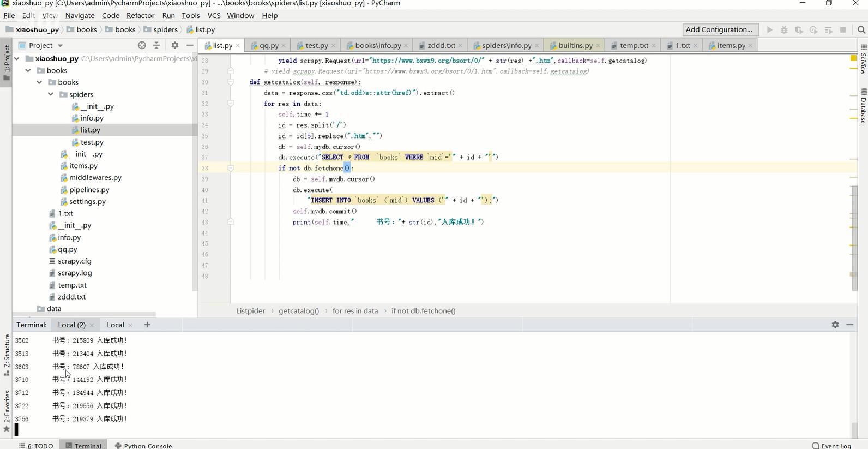Click the Project tree vertical scrollbar
The height and width of the screenshot is (449, 868).
point(195,173)
